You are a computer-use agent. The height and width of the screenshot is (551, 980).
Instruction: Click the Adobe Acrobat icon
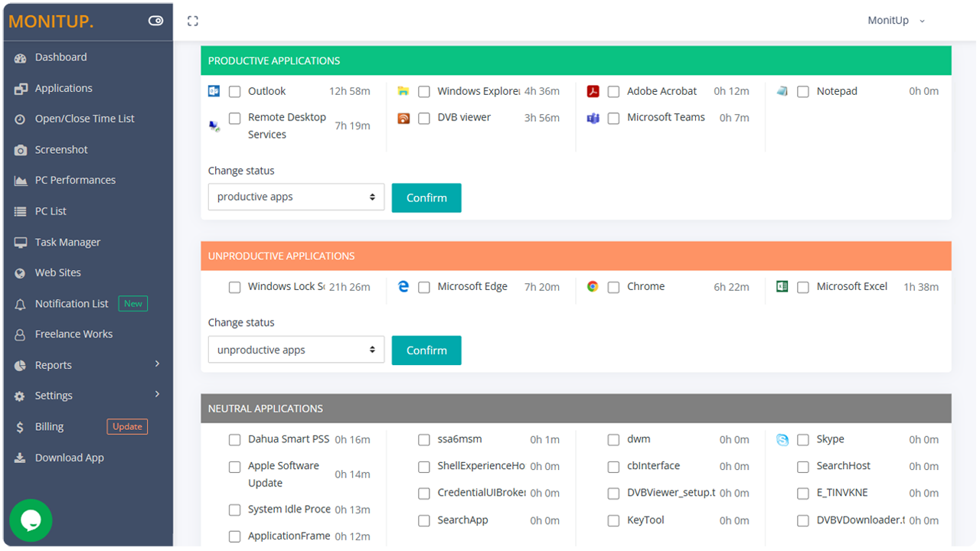coord(593,91)
